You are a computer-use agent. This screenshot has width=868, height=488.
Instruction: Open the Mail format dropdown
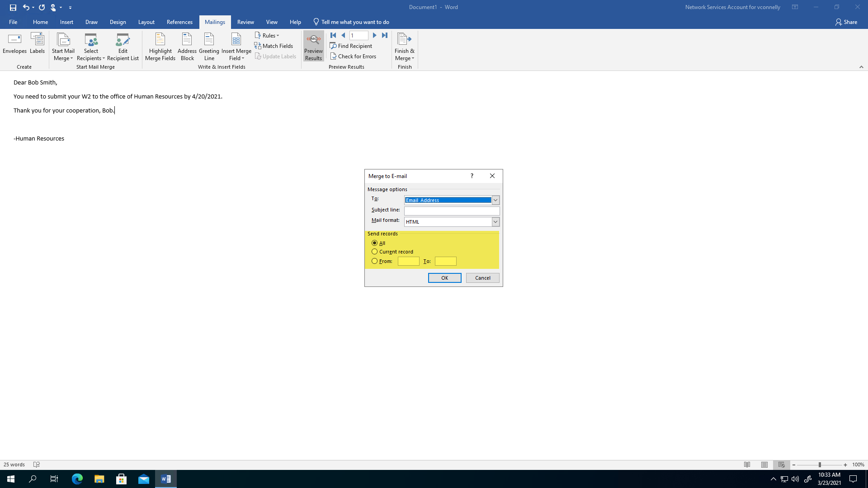[495, 222]
